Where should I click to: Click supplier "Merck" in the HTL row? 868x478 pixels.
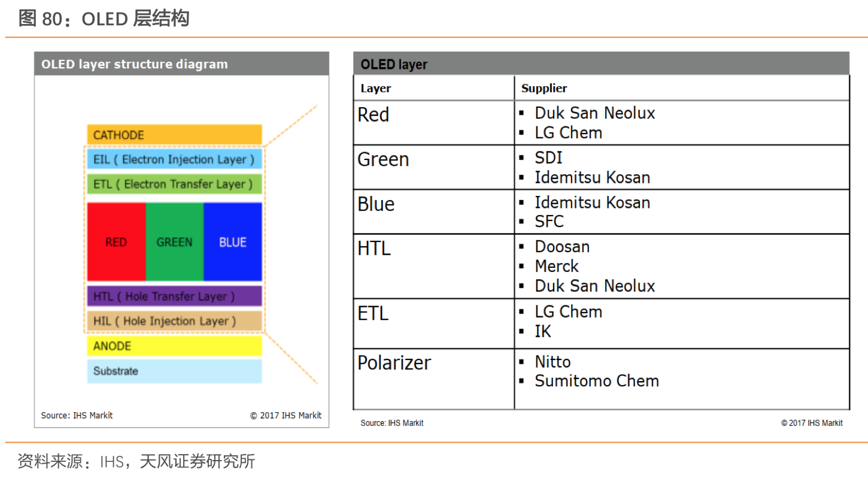557,266
